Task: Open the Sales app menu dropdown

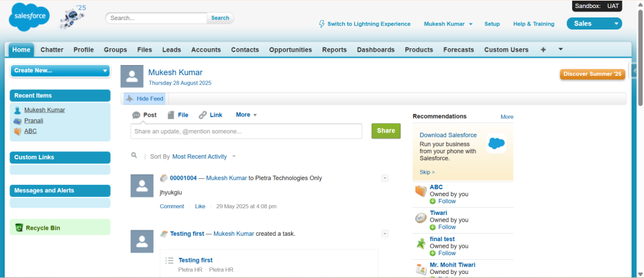Action: (594, 24)
